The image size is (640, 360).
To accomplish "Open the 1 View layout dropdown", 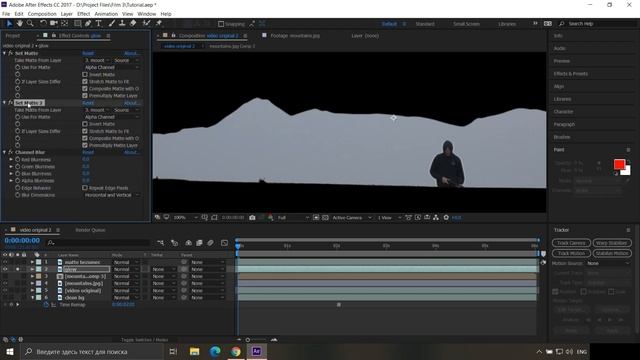I will [x=389, y=218].
